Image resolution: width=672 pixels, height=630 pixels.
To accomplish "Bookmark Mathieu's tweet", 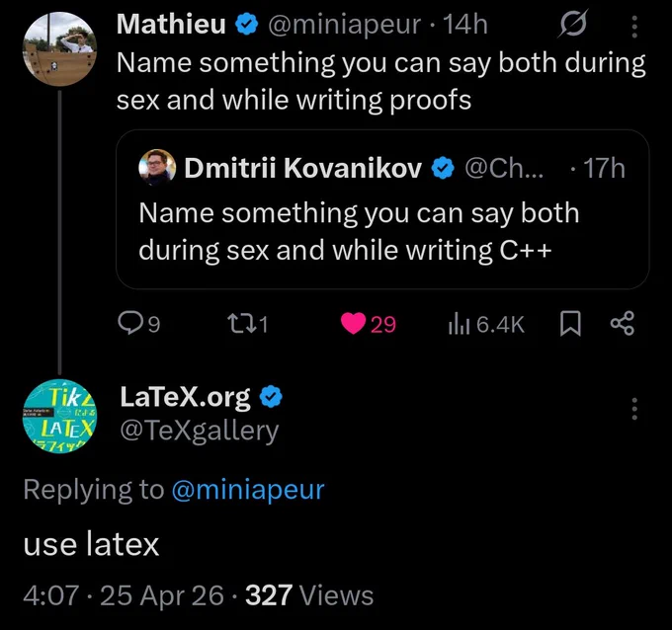I will (570, 324).
